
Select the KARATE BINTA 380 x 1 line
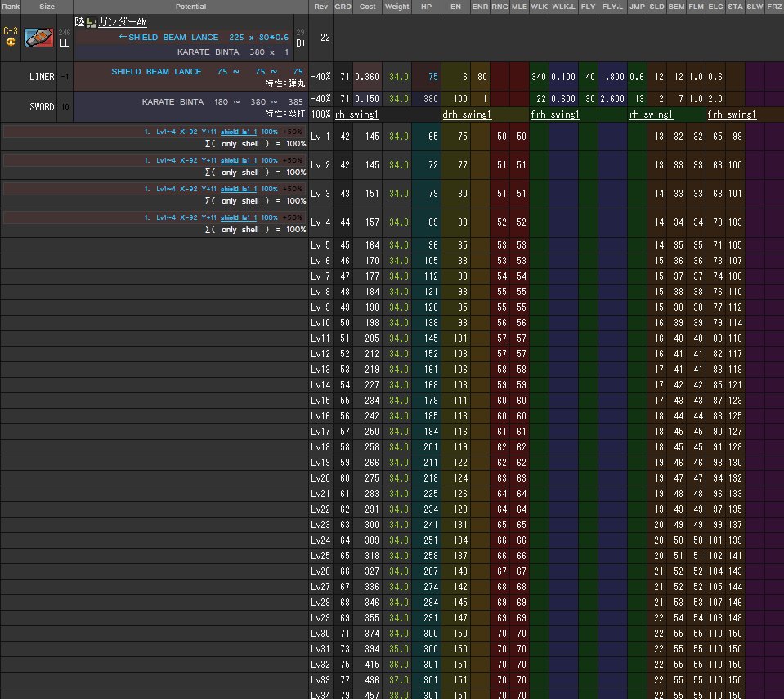click(233, 52)
